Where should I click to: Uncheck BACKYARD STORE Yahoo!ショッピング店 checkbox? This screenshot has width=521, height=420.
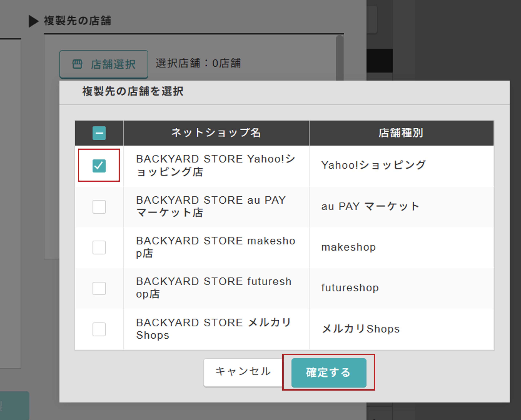point(99,166)
